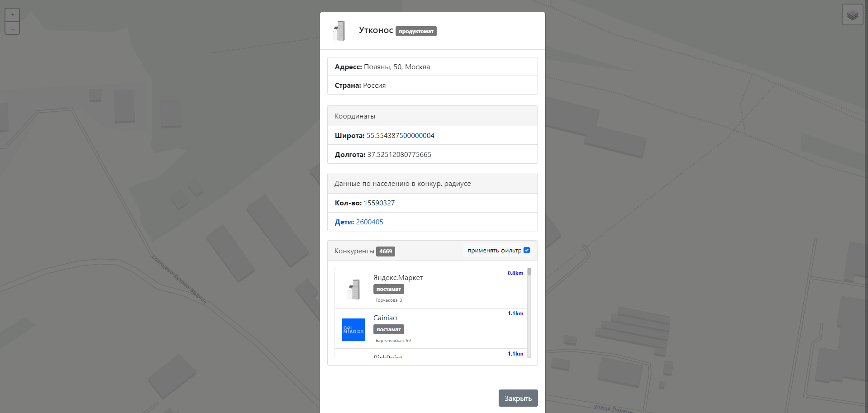868x413 pixels.
Task: Click the Адресс: Поляны, 50, Москва row
Action: click(x=433, y=66)
